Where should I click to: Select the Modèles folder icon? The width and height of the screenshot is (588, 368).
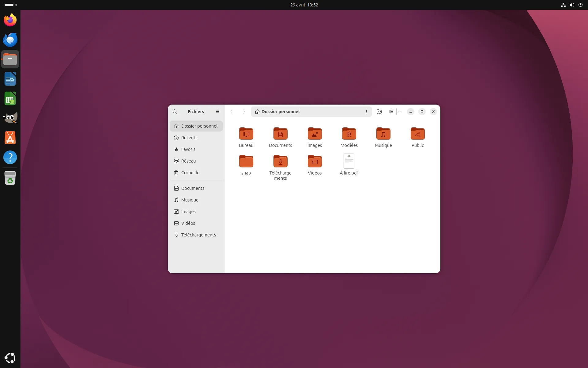349,134
